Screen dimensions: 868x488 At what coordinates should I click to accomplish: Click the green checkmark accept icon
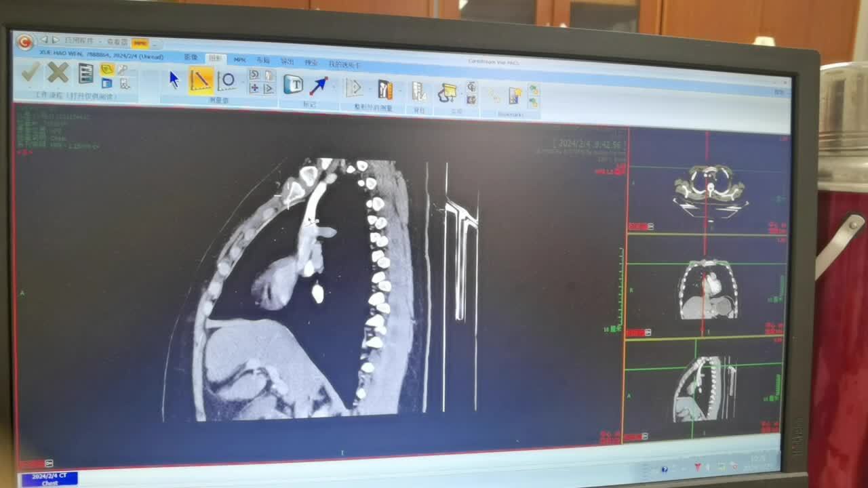pyautogui.click(x=29, y=72)
